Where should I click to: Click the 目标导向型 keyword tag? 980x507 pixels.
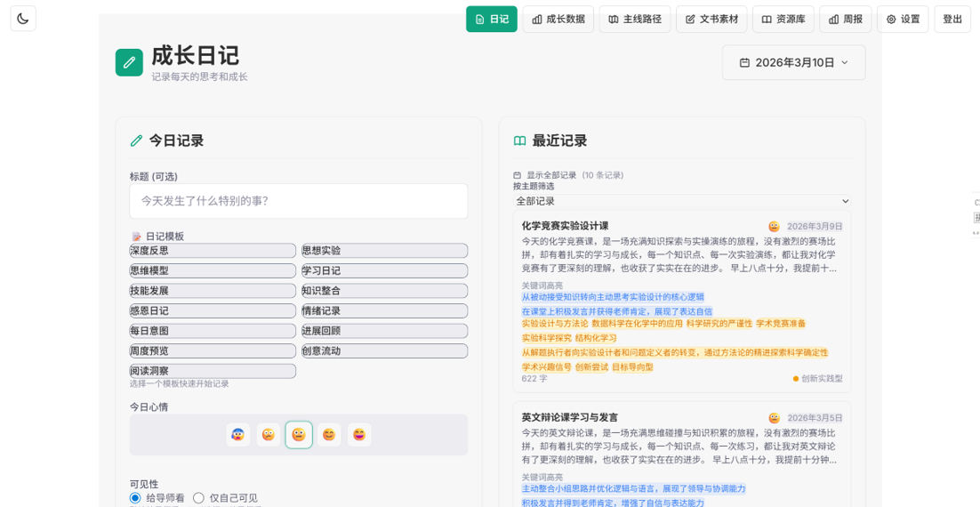(632, 367)
